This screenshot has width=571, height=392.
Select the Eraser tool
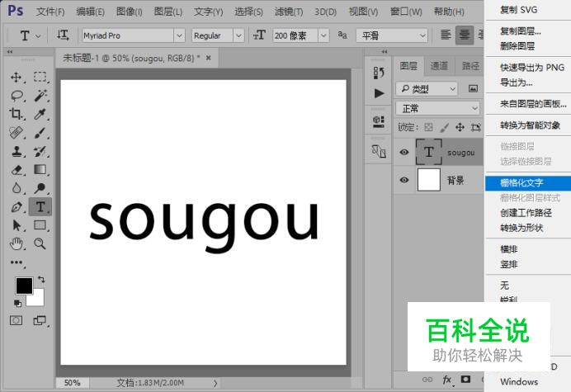(x=17, y=170)
